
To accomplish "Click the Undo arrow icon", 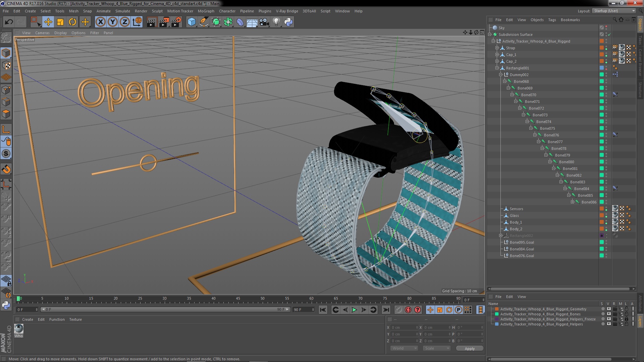I will 9,22.
